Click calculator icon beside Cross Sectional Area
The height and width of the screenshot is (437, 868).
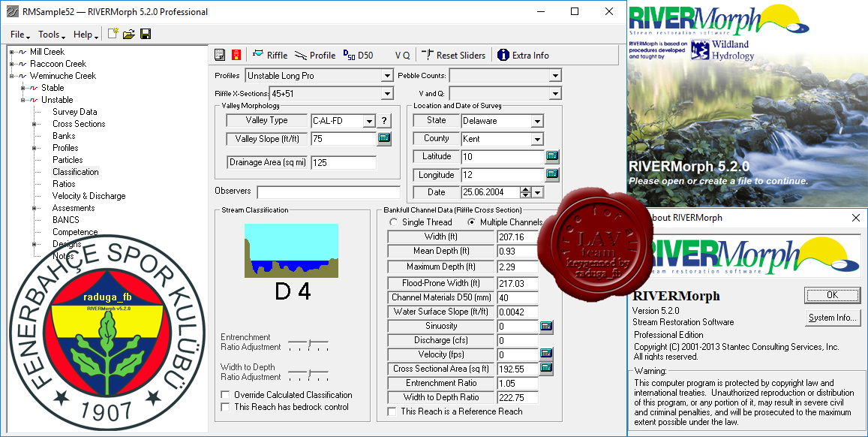click(x=546, y=368)
